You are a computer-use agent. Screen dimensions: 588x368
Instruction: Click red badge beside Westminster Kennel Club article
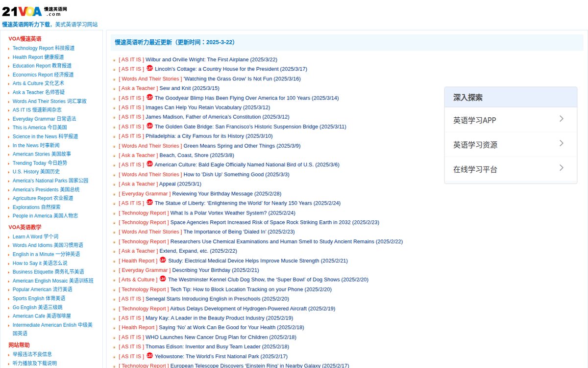(163, 279)
